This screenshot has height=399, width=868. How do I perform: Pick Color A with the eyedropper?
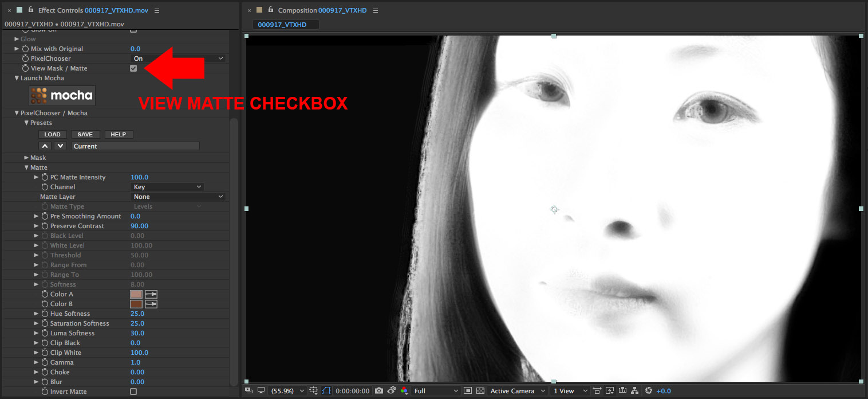(151, 294)
